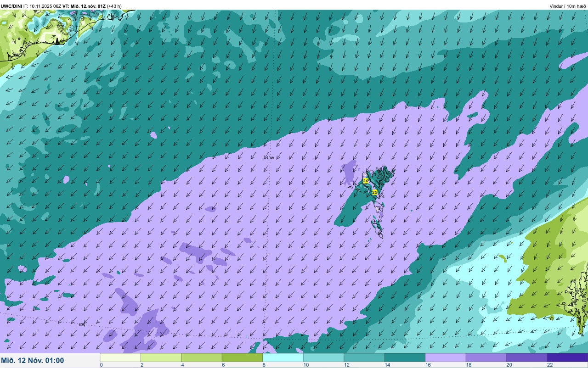Click the legend value '12'
This screenshot has height=368, width=588.
coord(346,365)
